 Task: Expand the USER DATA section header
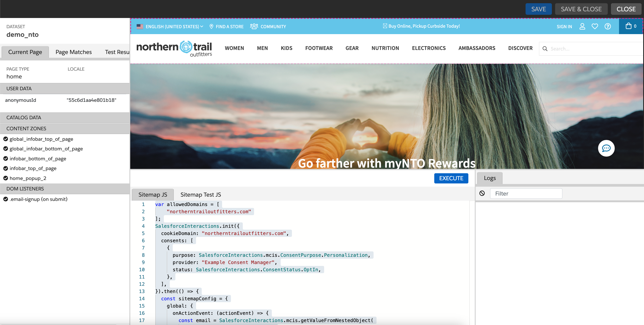click(x=65, y=89)
